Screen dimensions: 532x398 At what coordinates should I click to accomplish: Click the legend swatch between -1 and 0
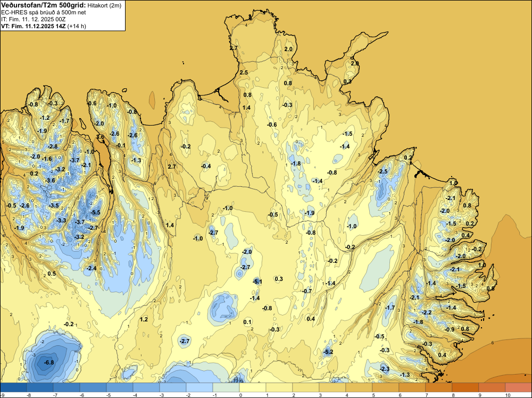click(x=226, y=387)
